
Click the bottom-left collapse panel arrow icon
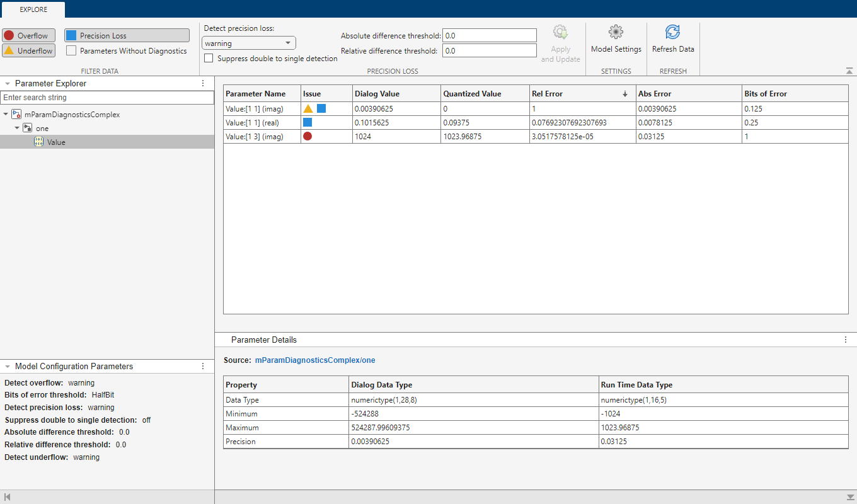7,497
